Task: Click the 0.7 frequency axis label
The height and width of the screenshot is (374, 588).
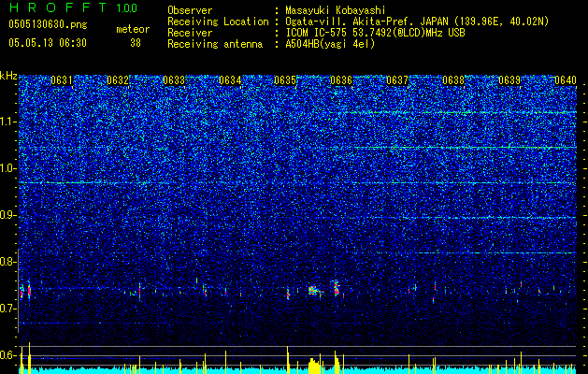Action: click(x=7, y=309)
